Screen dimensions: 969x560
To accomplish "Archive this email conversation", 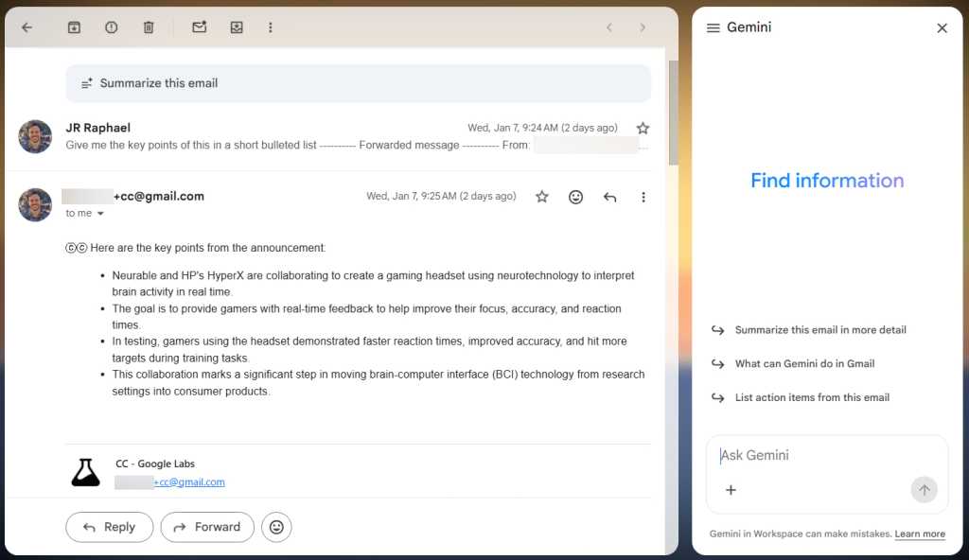I will click(74, 26).
